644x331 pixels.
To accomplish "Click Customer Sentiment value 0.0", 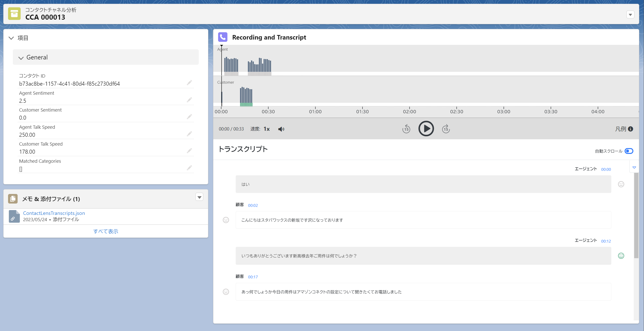I will [23, 118].
